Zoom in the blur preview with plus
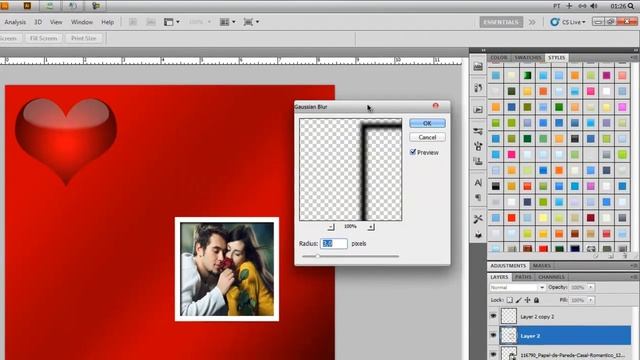640x360 pixels. click(371, 227)
